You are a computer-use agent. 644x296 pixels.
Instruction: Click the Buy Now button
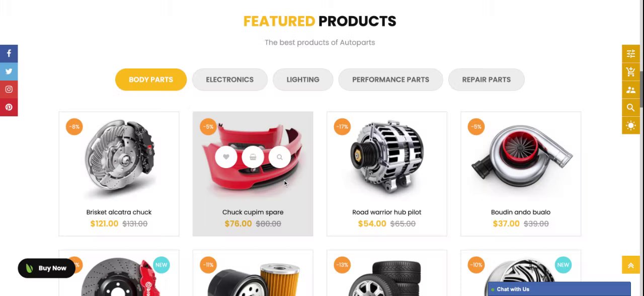coord(46,268)
